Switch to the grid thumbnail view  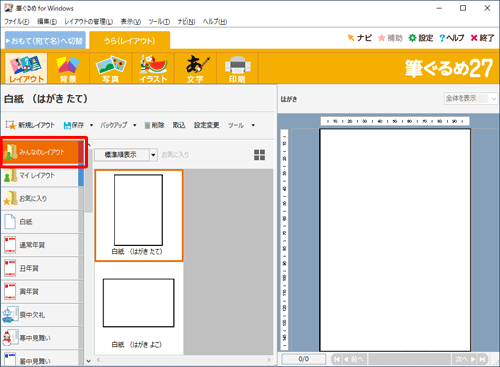pyautogui.click(x=259, y=155)
